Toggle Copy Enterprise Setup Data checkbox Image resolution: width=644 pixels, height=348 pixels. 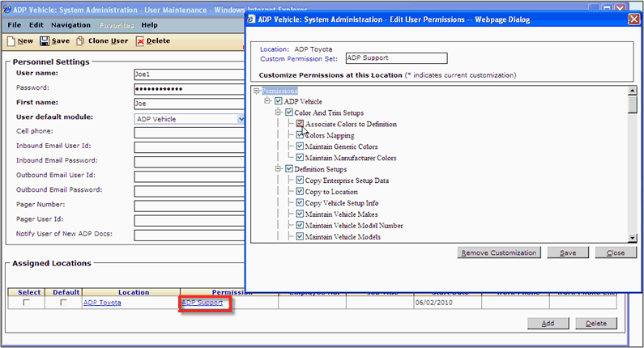point(300,180)
